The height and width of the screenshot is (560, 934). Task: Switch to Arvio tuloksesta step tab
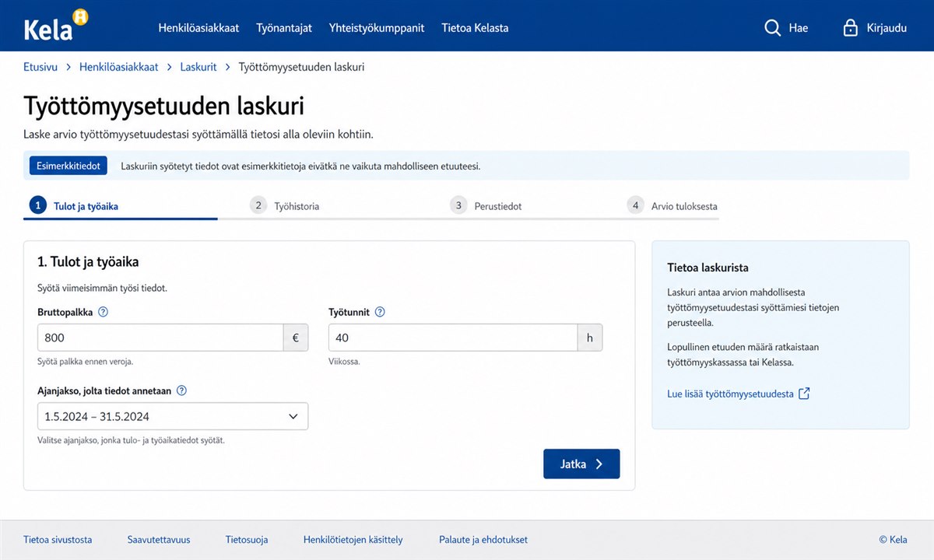(x=684, y=207)
